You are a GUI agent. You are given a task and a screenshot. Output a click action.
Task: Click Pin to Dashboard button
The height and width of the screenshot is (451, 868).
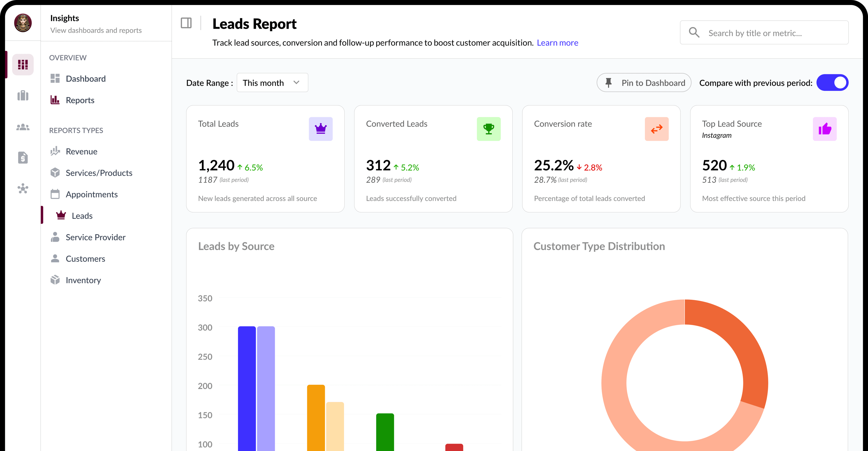click(x=644, y=83)
